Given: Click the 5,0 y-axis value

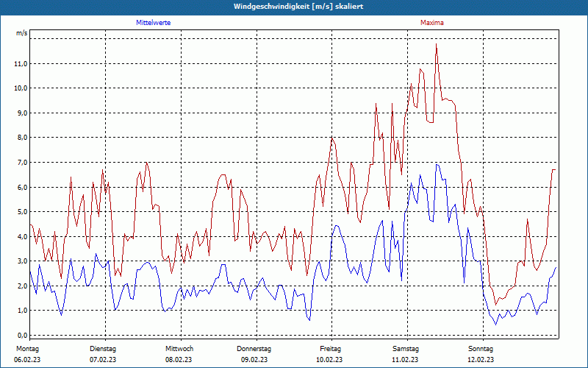Looking at the screenshot, I should coord(22,211).
